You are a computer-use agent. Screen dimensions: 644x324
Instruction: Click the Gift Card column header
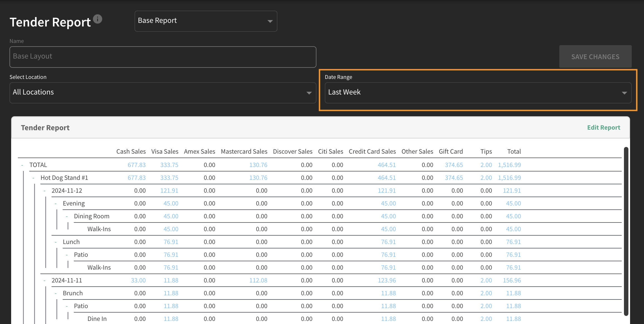click(x=451, y=151)
